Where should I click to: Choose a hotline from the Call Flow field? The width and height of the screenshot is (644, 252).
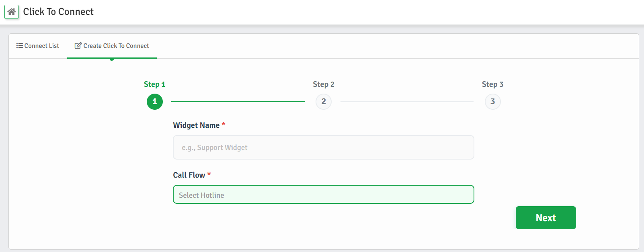click(x=323, y=194)
